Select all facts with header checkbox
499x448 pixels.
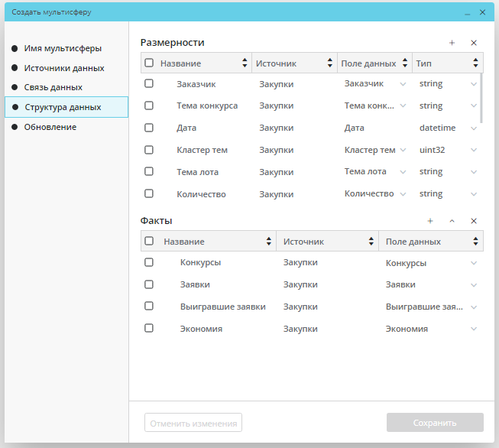149,242
